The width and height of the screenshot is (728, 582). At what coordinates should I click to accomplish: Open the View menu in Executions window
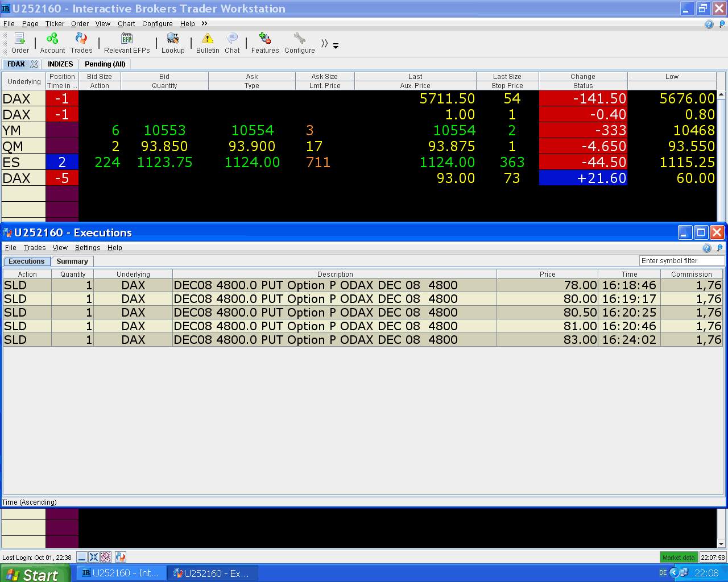60,248
